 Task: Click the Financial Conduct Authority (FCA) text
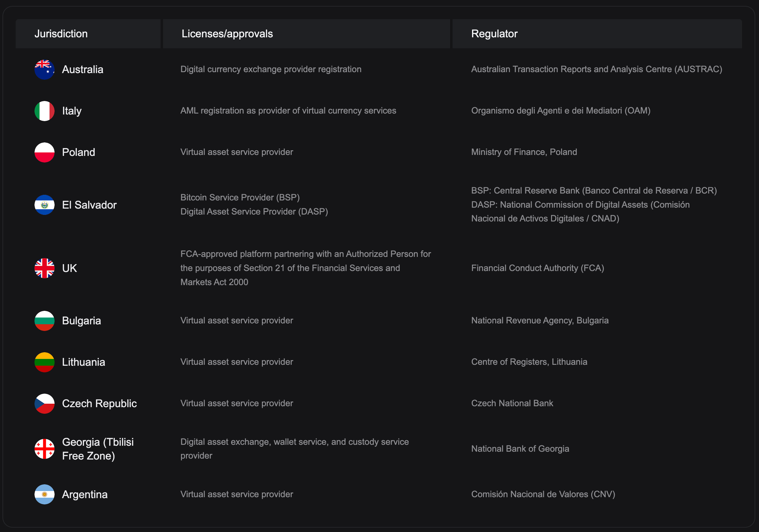point(538,268)
